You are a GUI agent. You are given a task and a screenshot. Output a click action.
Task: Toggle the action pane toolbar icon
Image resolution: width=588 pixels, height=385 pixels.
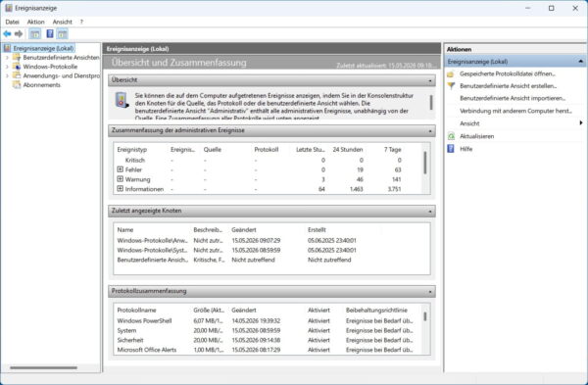(63, 34)
